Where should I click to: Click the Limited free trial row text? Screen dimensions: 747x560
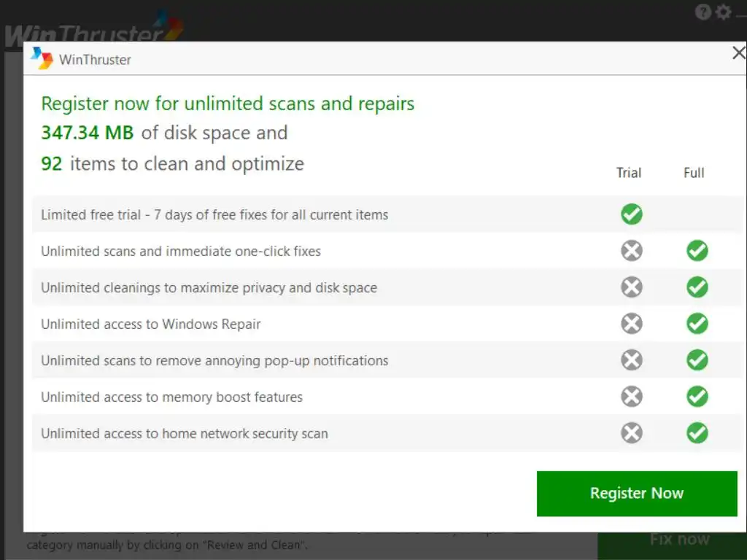pos(214,215)
